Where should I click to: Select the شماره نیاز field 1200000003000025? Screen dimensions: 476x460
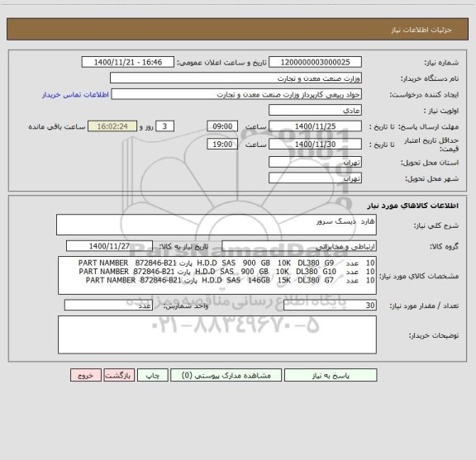315,62
